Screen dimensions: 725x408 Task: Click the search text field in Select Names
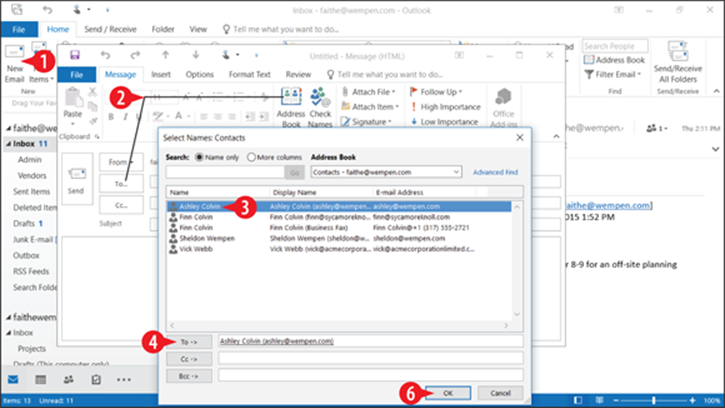click(x=225, y=172)
